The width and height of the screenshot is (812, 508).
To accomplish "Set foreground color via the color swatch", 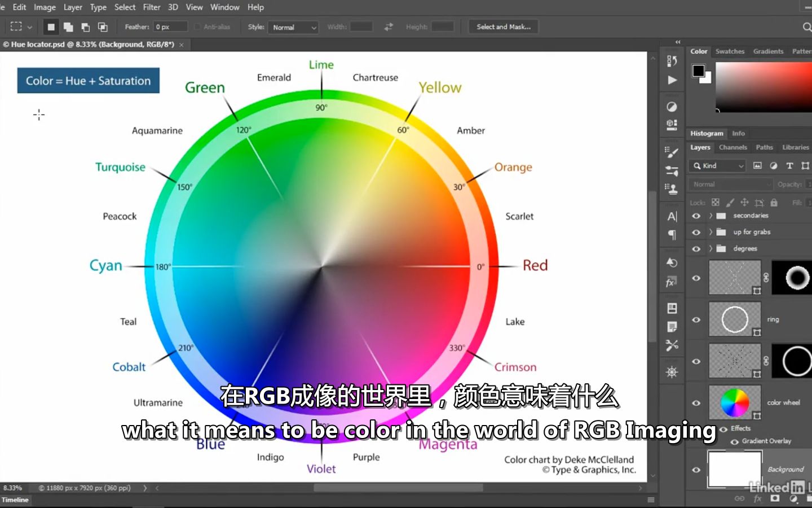I will (x=699, y=71).
